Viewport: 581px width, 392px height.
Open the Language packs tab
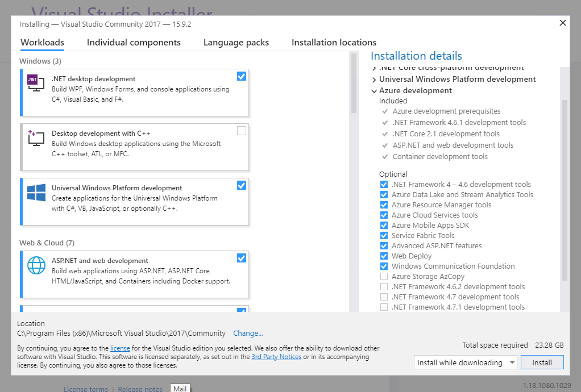(236, 43)
